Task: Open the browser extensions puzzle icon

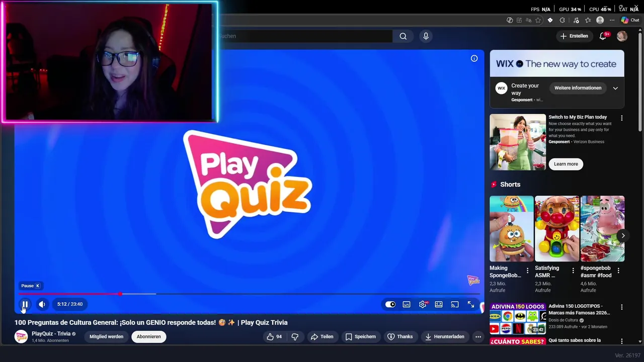Action: click(x=562, y=20)
